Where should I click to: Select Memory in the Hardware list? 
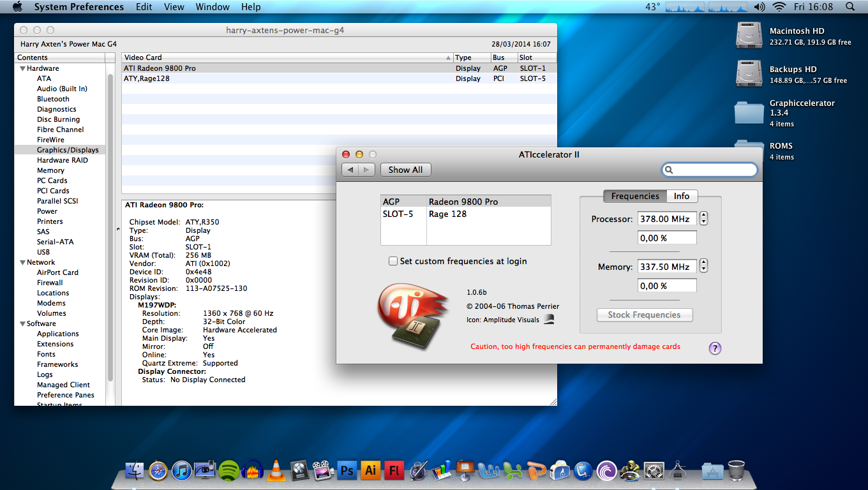click(x=50, y=170)
